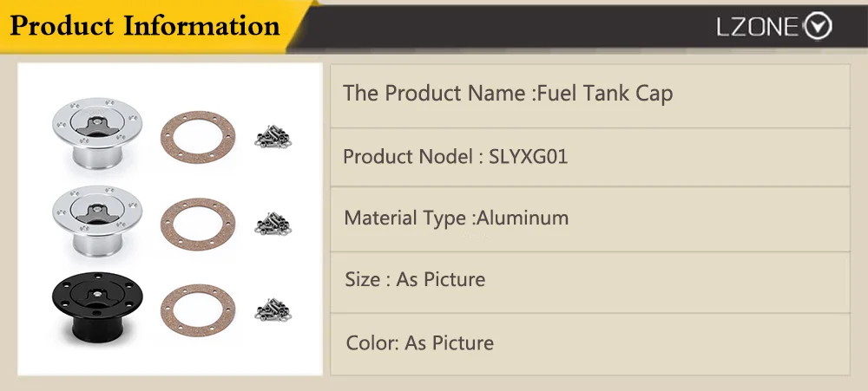
Task: Click the Product Name Fuel Tank Cap row
Action: click(x=590, y=96)
